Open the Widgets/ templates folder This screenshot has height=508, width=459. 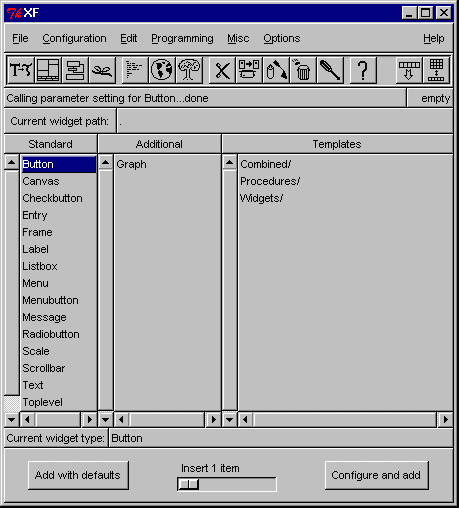(262, 198)
